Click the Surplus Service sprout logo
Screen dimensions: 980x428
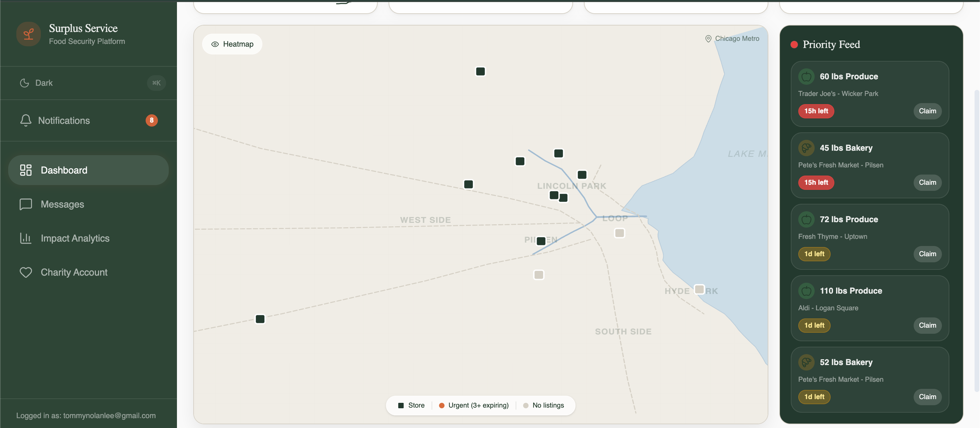tap(29, 34)
